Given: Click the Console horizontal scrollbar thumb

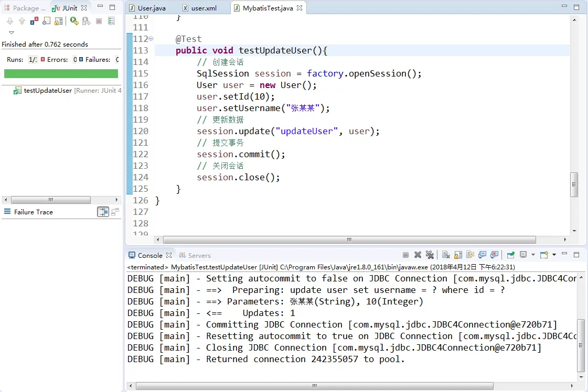Looking at the screenshot, I should click(315, 386).
